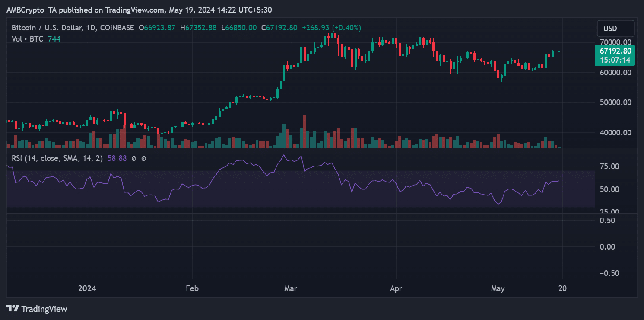This screenshot has height=320, width=644.
Task: Select the Vol · BTC indicator label
Action: (x=28, y=39)
